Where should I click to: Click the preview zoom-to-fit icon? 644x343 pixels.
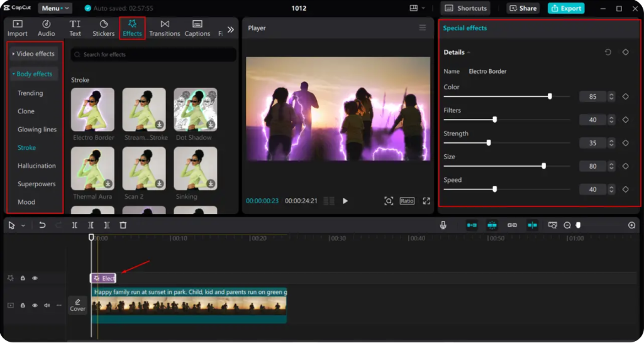(x=389, y=201)
